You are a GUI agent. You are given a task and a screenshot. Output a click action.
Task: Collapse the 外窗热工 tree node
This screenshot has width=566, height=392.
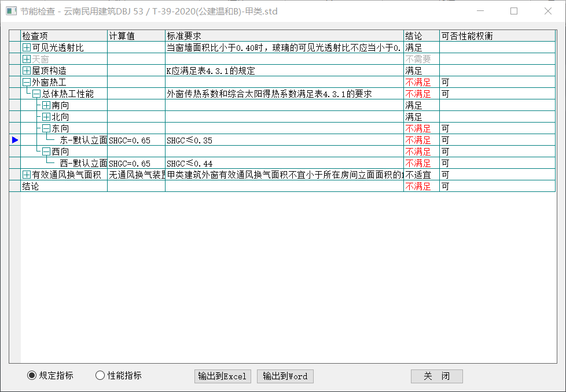pos(27,82)
